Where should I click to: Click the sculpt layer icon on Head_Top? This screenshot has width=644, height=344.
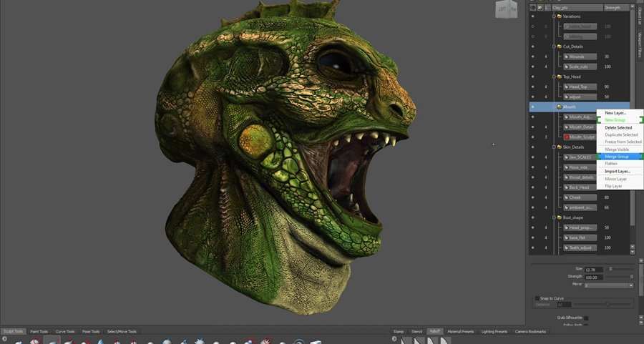coord(567,87)
